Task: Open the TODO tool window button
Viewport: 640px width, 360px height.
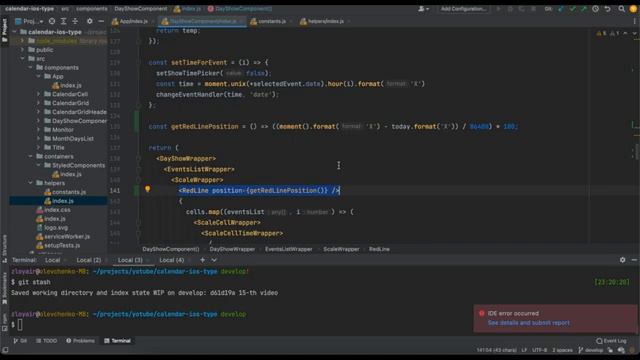Action: [47, 340]
